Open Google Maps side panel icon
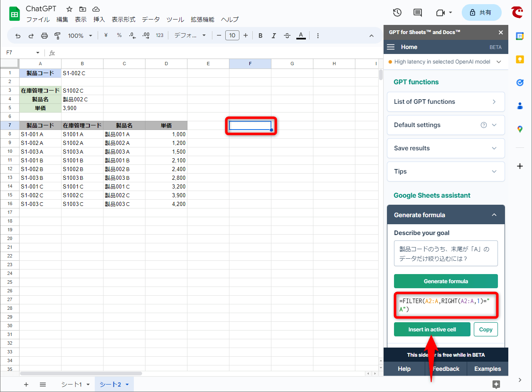 click(x=520, y=129)
